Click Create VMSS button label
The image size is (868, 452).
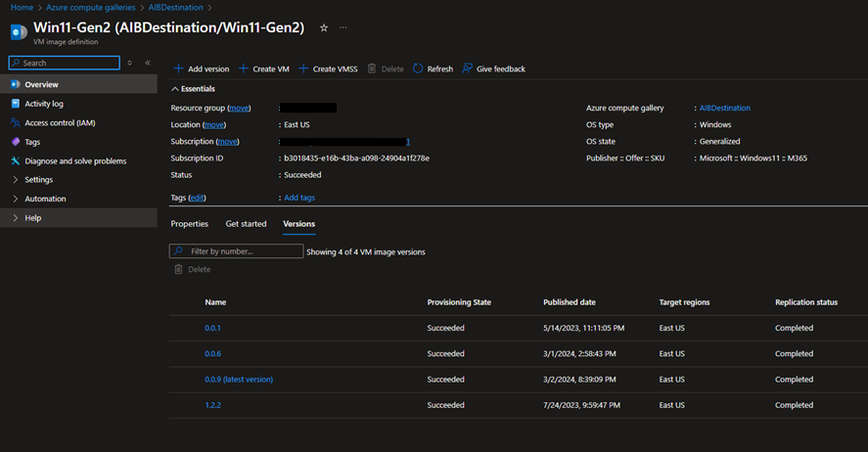tap(335, 69)
